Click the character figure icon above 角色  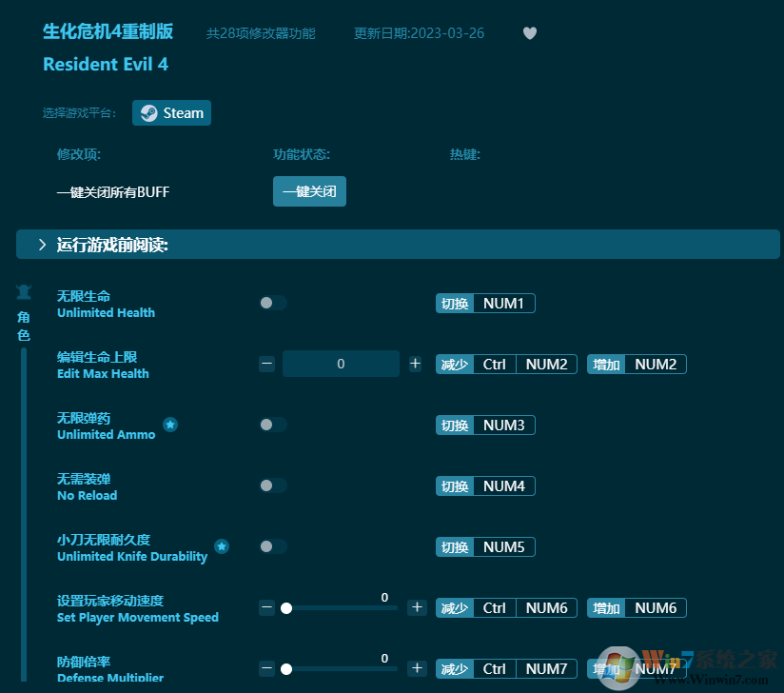(x=23, y=291)
